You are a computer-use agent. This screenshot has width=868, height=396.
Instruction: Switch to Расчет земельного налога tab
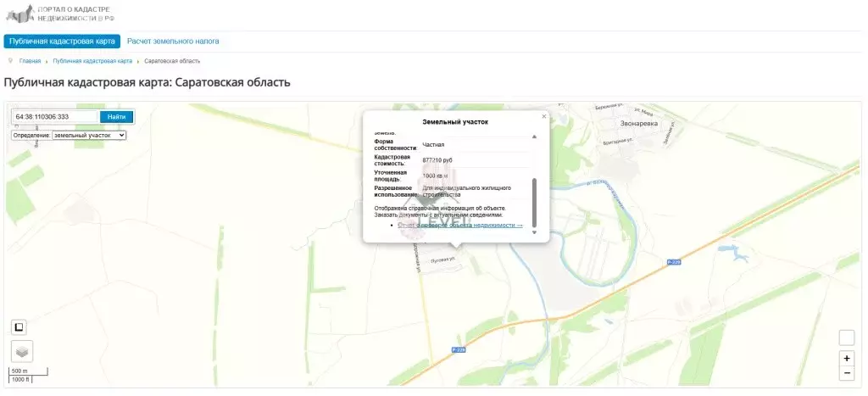[173, 41]
